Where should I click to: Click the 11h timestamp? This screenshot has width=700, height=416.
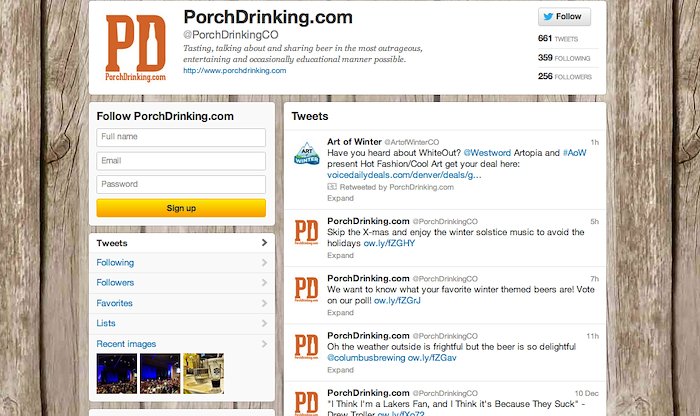pos(593,336)
